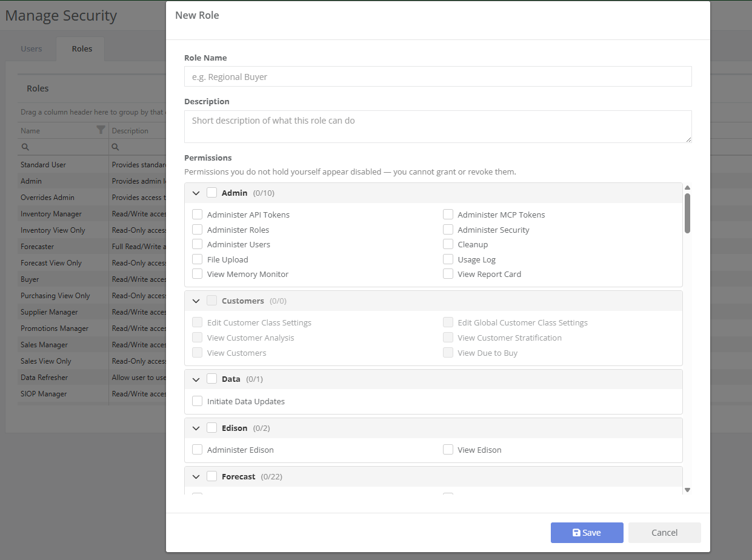This screenshot has width=752, height=560.
Task: Select the Supplier Manager role row
Action: click(92, 312)
